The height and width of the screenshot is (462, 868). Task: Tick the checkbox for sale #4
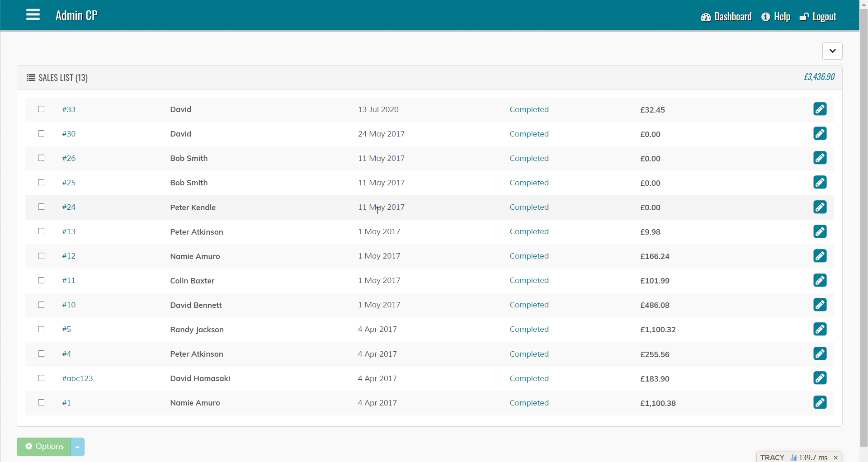click(41, 354)
